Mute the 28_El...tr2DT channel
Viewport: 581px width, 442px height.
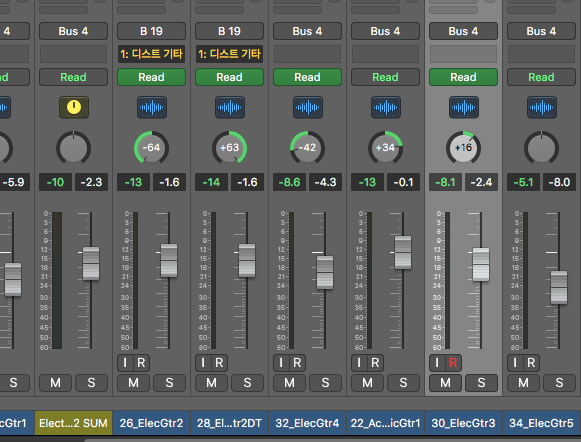[x=211, y=383]
